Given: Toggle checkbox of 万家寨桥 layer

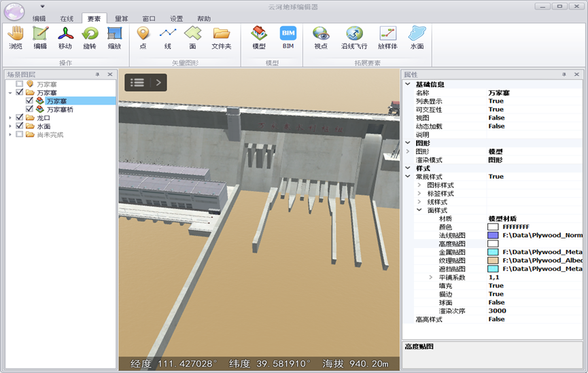Looking at the screenshot, I should (30, 109).
